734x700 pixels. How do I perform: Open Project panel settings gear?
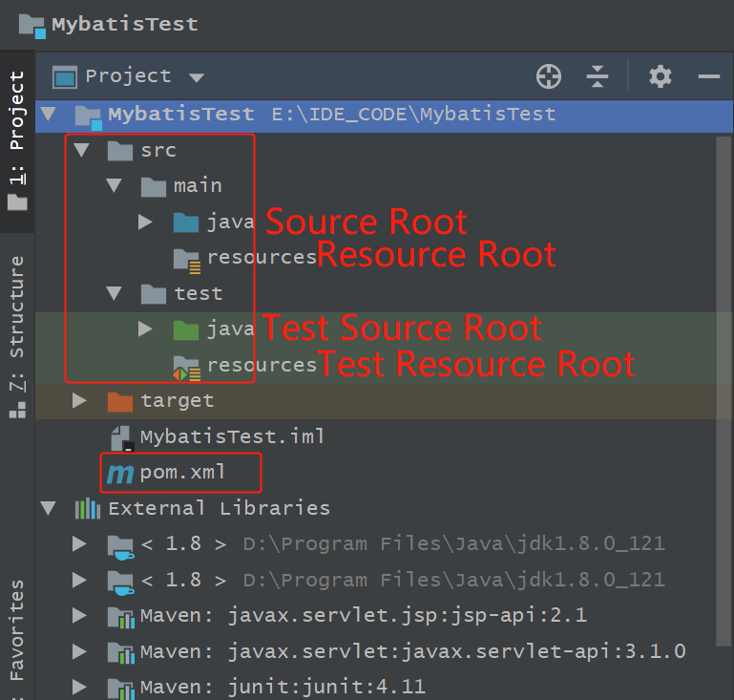[x=661, y=76]
